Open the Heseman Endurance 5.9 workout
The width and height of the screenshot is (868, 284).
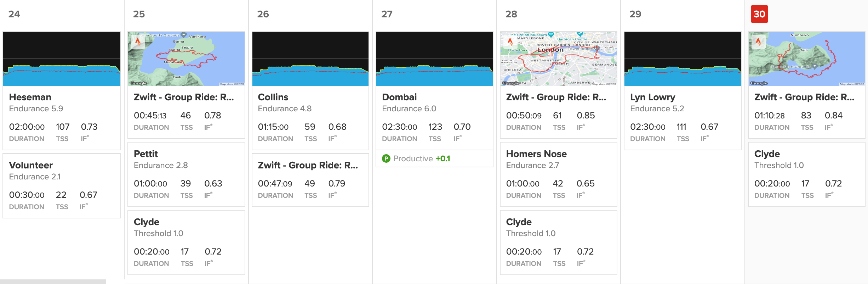62,117
